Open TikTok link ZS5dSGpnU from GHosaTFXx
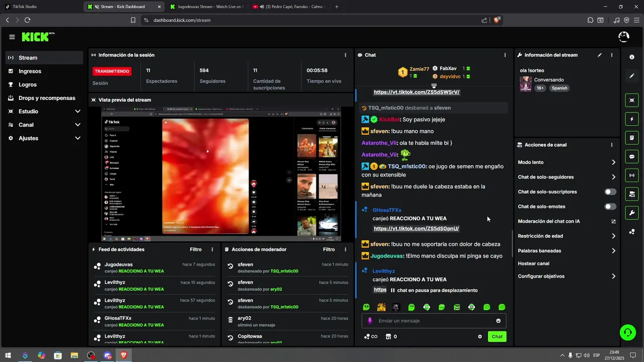The height and width of the screenshot is (362, 644). pos(416,228)
